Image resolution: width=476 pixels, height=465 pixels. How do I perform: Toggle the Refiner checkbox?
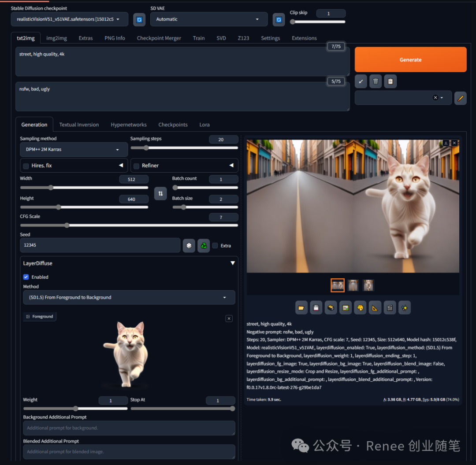click(137, 166)
